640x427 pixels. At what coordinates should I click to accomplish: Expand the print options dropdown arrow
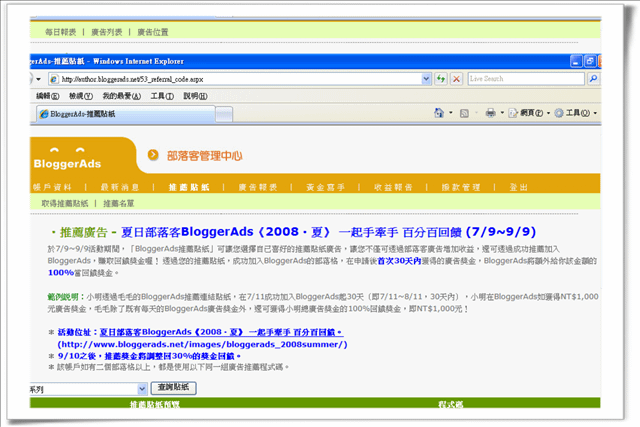click(502, 113)
